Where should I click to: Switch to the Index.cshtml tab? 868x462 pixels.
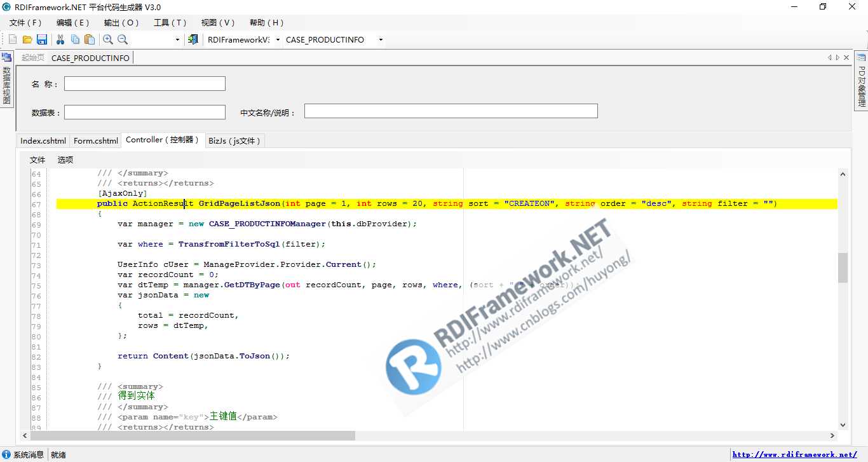(x=43, y=140)
